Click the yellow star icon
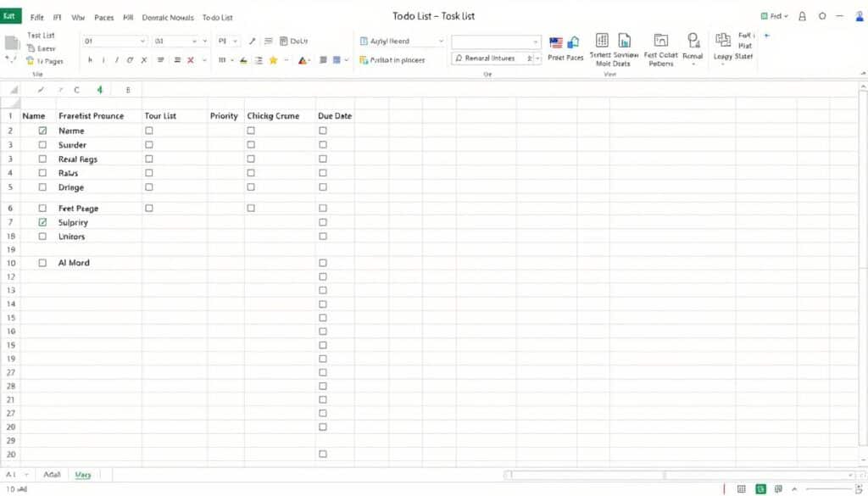Image resolution: width=868 pixels, height=496 pixels. 273,60
